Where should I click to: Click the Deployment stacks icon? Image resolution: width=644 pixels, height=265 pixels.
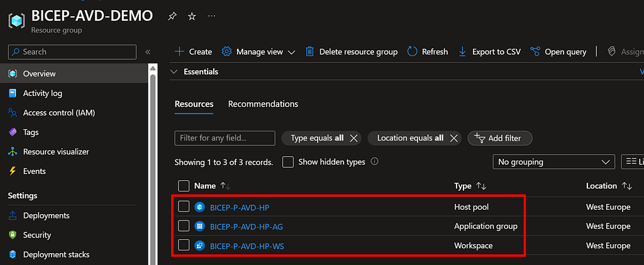point(13,255)
